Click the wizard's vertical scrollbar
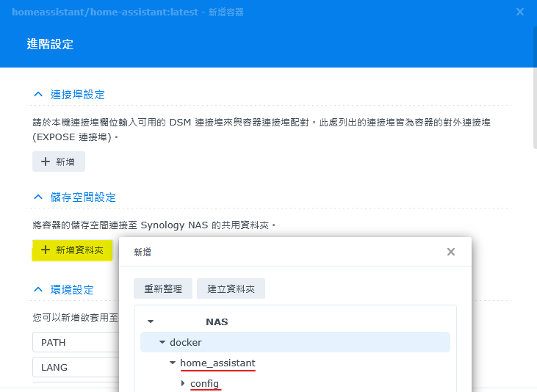The image size is (537, 392). tap(535, 87)
